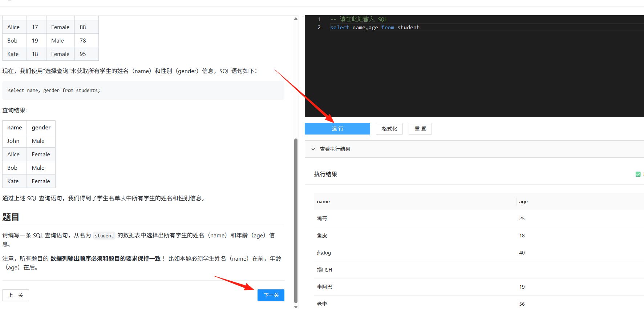Click the John cell in example result table
Screen dimensions: 644x309
click(x=15, y=141)
